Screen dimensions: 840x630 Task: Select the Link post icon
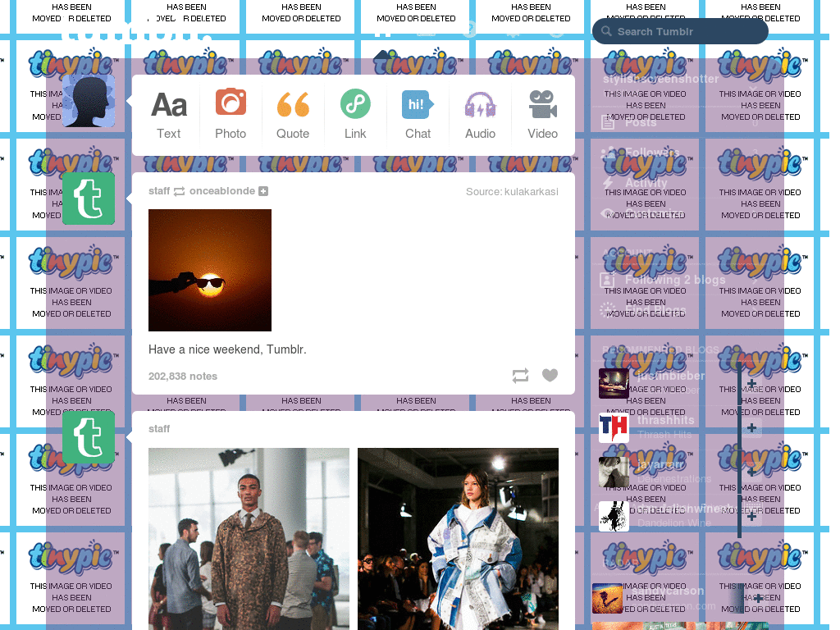tap(355, 104)
